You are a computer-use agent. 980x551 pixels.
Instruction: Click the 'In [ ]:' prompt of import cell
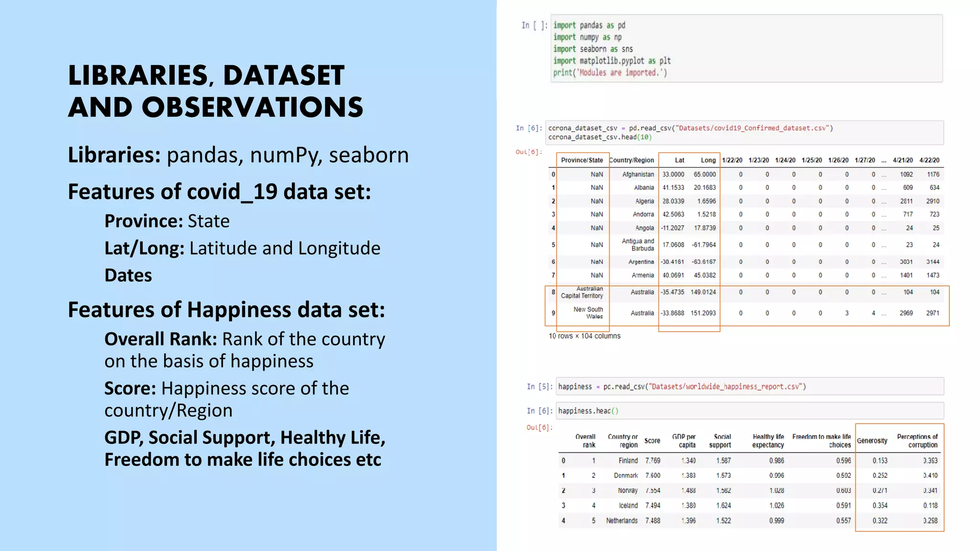coord(535,25)
